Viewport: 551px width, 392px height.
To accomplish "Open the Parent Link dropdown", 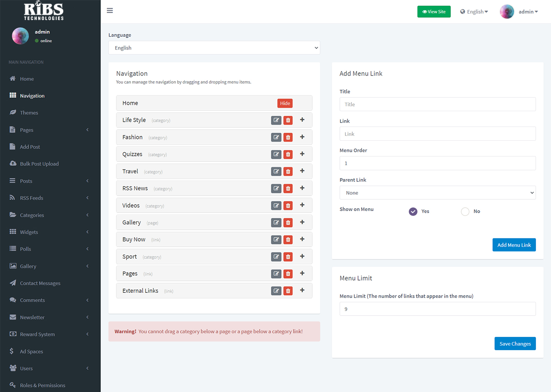I will coord(437,193).
